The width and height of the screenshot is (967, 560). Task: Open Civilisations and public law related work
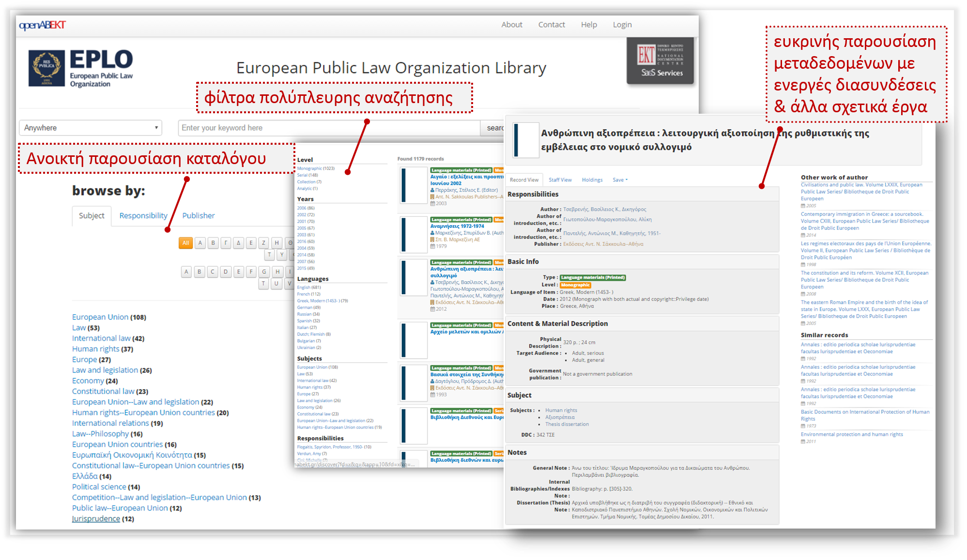861,192
